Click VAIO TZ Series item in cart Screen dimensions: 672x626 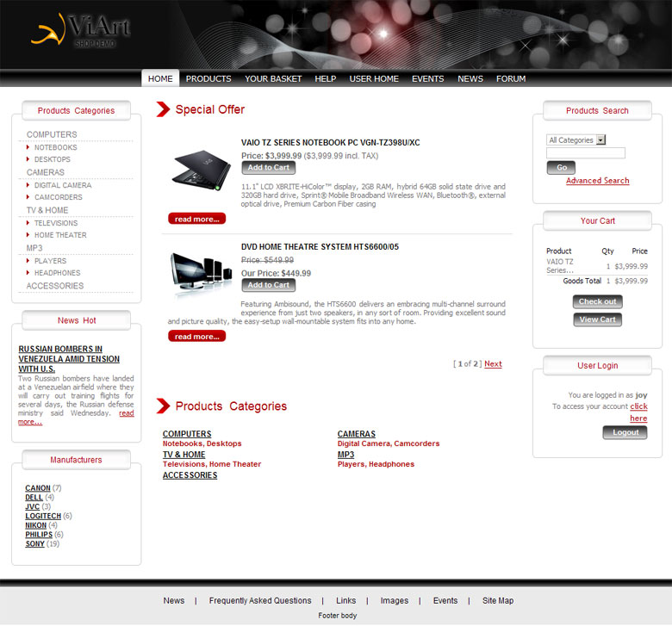coord(560,266)
